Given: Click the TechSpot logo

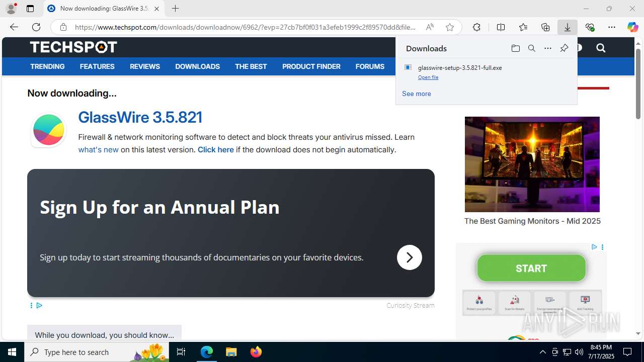Looking at the screenshot, I should (73, 47).
